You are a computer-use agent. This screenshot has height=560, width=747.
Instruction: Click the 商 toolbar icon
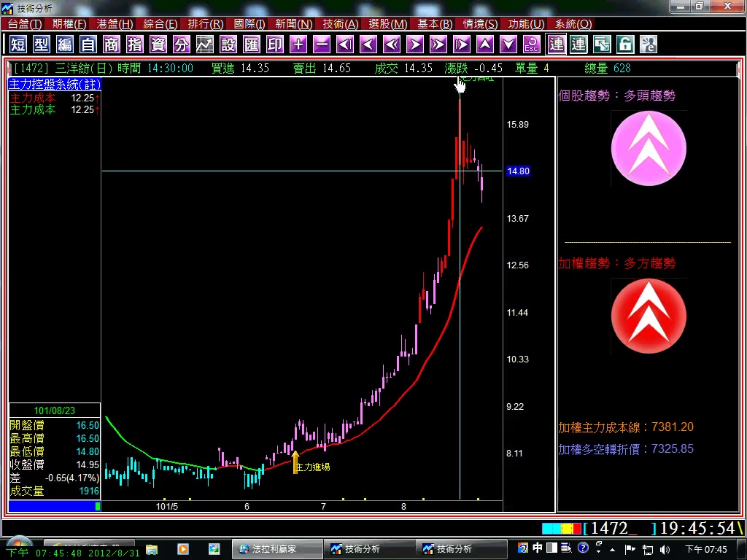112,44
